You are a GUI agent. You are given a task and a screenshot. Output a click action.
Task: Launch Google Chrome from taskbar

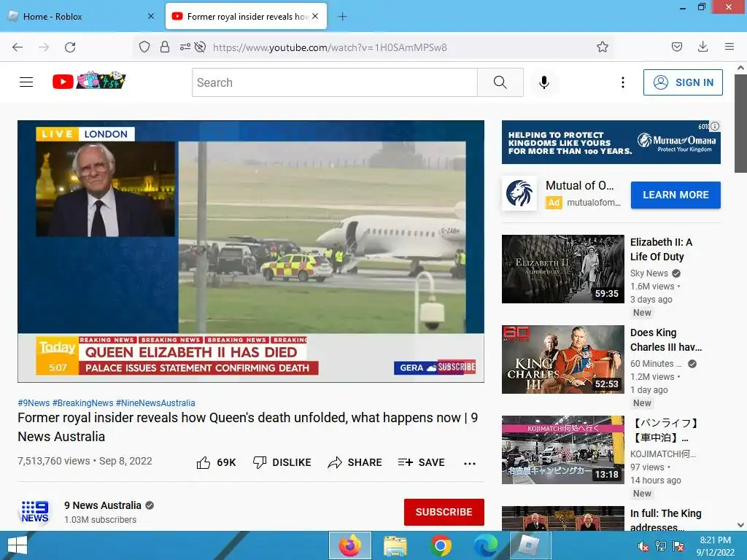(441, 545)
